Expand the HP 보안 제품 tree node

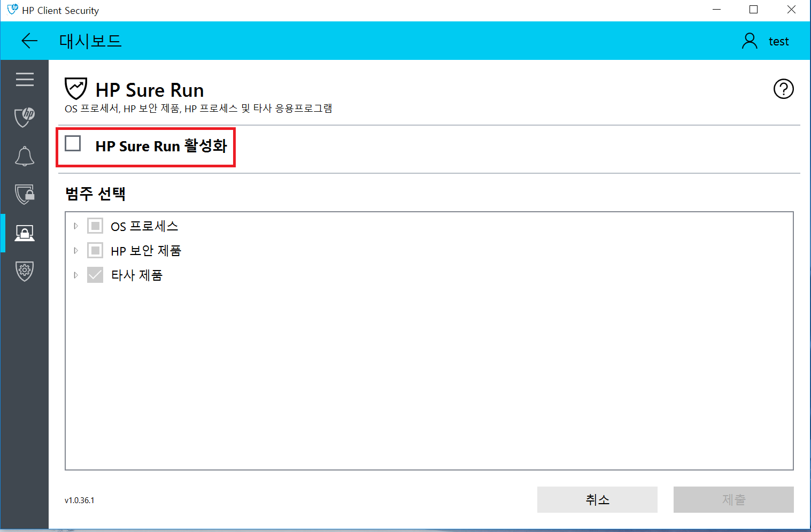76,250
